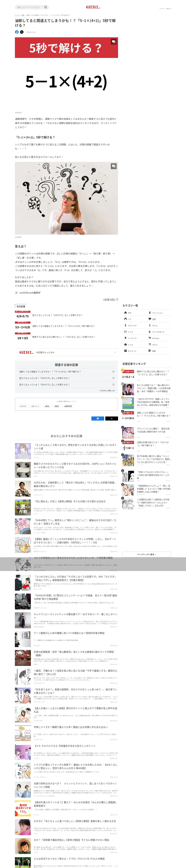
Task: Open the andGIRL logo home link
Action: pos(93,7)
